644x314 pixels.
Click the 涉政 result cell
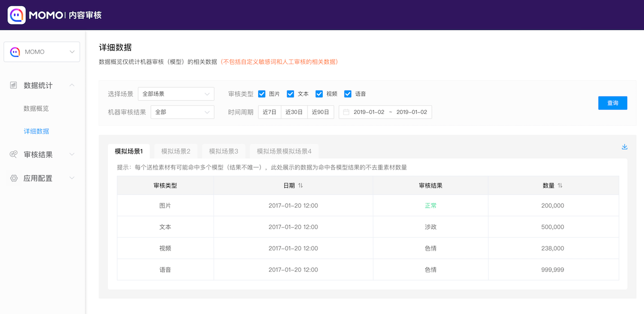point(431,227)
